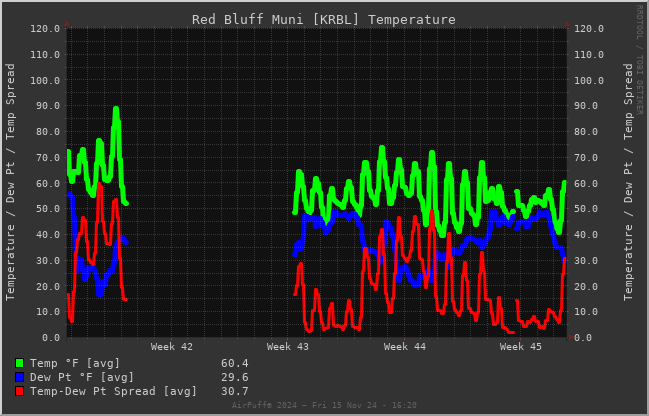
Task: Click the left axis 0.0 tick label
Action: (51, 338)
